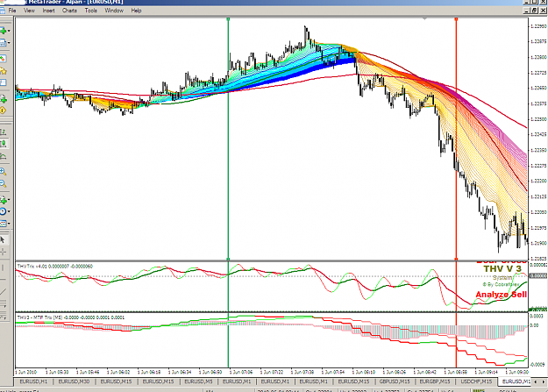Switch to bar chart icon

[3, 132]
